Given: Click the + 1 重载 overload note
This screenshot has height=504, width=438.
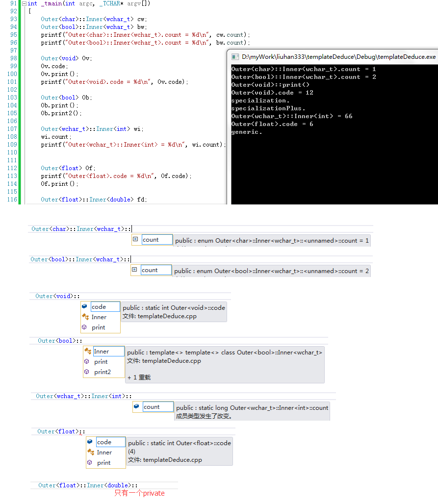Looking at the screenshot, I should point(139,378).
